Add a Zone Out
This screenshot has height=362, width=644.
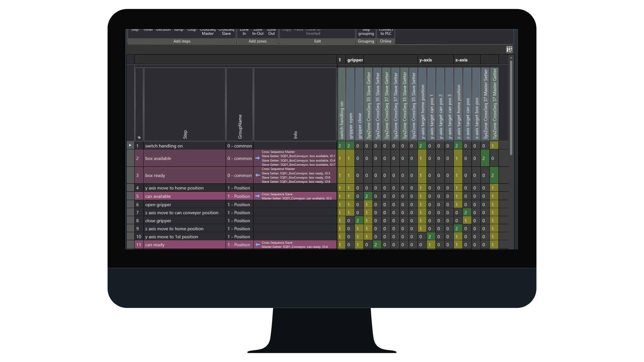click(272, 32)
